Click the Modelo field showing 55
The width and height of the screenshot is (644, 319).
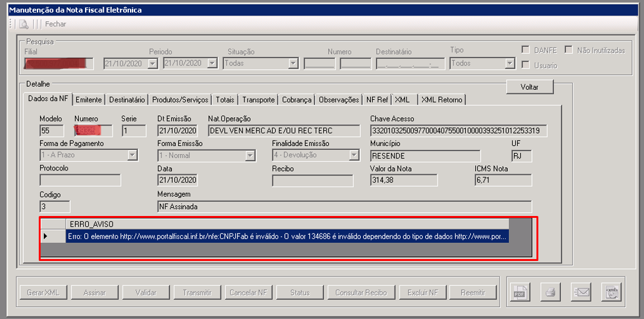point(52,131)
